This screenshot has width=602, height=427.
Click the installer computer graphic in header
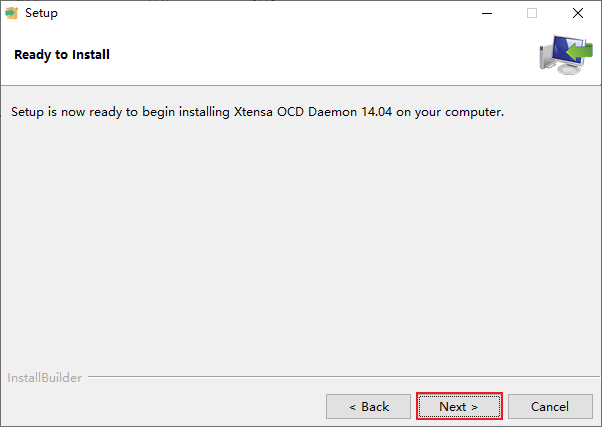[x=566, y=55]
